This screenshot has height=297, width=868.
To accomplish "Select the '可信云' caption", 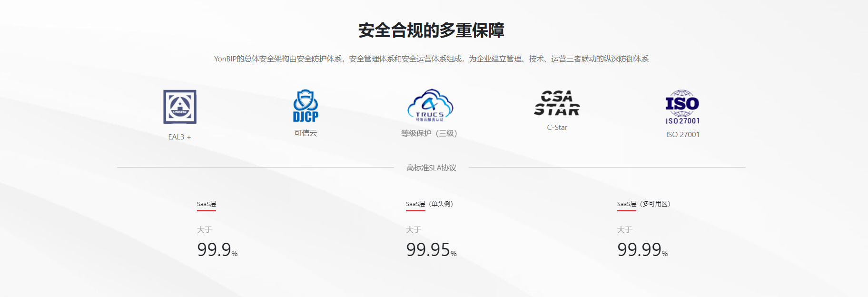I will click(306, 133).
